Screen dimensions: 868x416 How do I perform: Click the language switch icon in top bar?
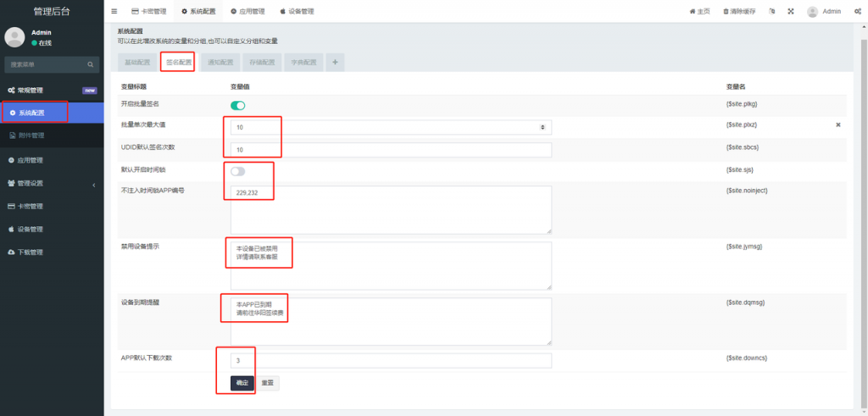tap(771, 12)
